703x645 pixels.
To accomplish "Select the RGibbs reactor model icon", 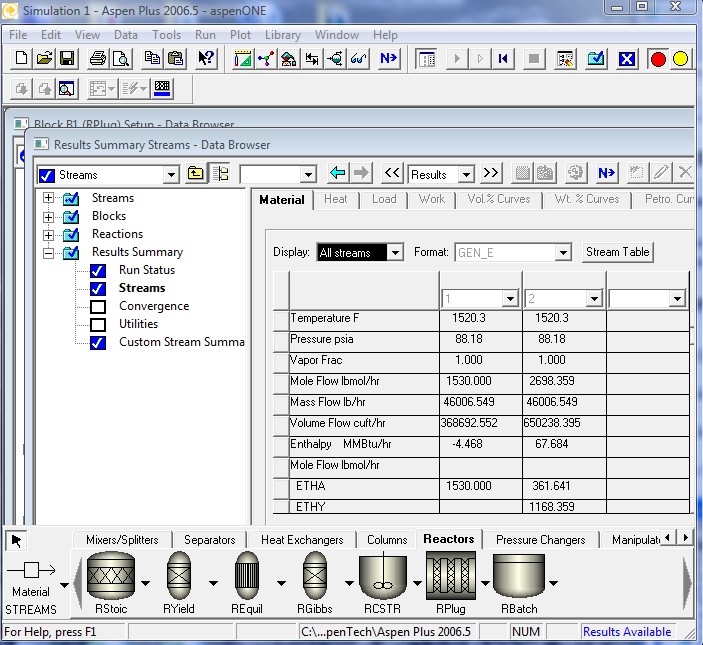I will click(315, 577).
